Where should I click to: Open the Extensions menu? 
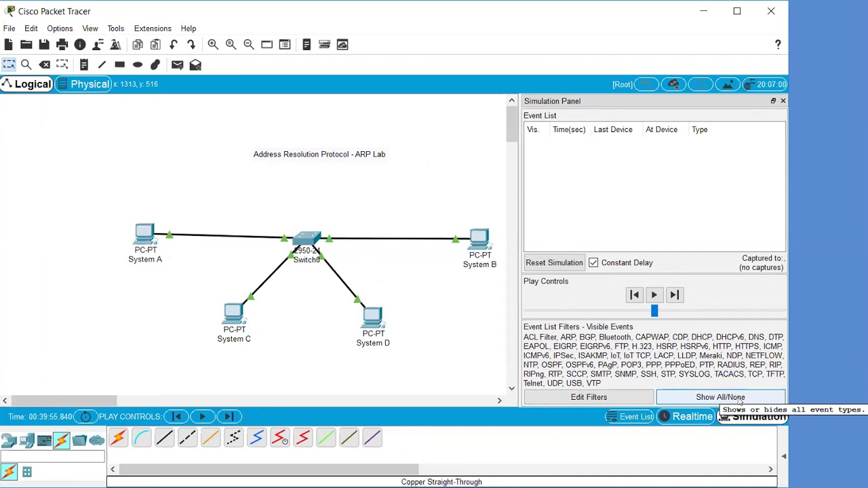[153, 28]
